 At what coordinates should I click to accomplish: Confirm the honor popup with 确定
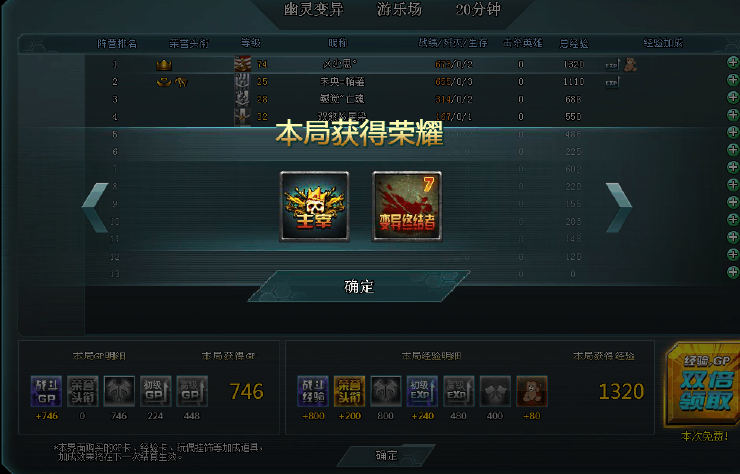point(359,286)
